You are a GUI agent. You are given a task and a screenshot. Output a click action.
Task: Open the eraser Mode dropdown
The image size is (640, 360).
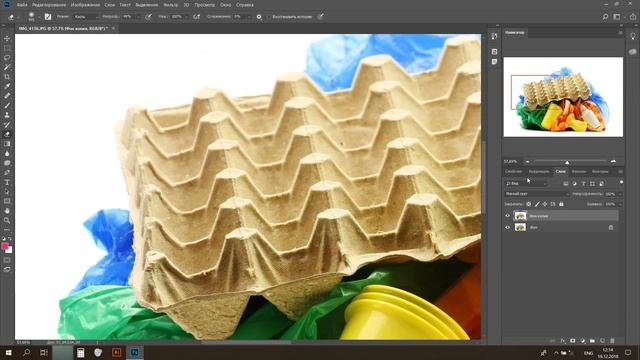86,17
